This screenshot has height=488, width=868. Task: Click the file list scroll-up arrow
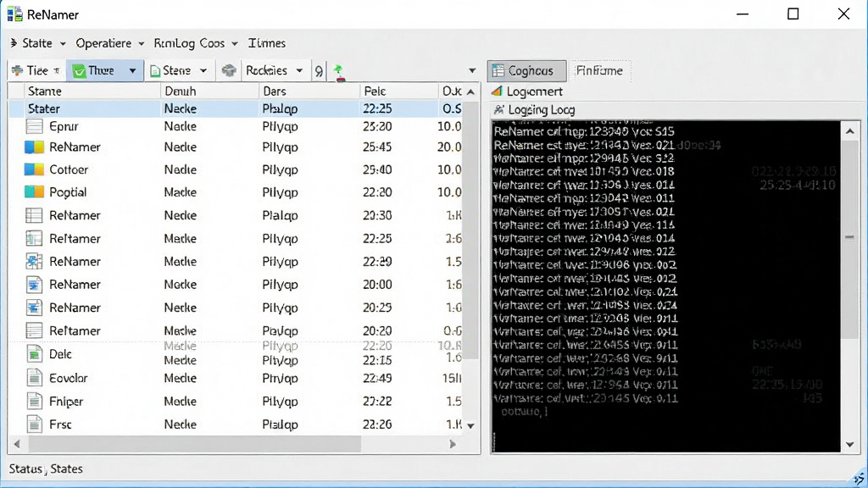click(x=471, y=91)
